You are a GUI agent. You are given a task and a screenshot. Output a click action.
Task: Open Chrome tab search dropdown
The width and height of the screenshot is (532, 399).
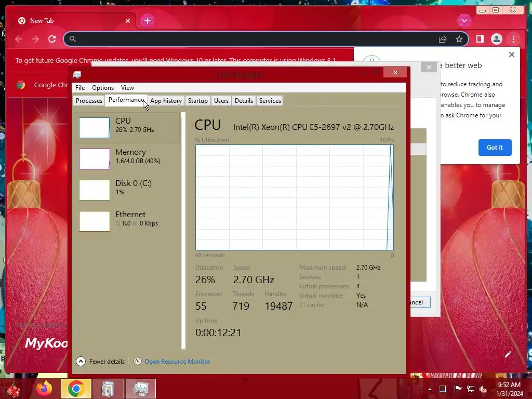[x=464, y=21]
